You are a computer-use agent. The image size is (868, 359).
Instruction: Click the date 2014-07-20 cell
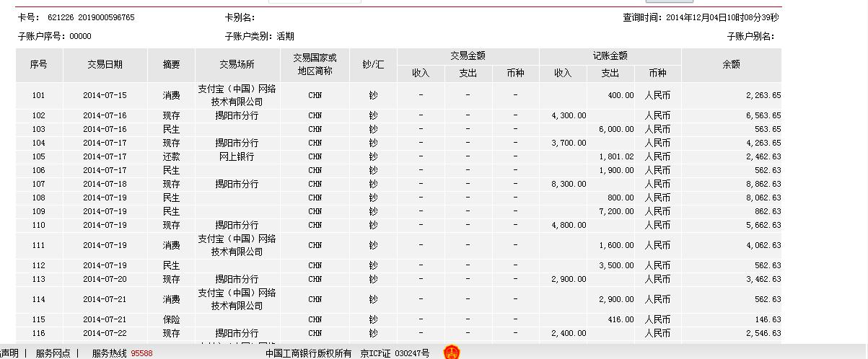105,279
